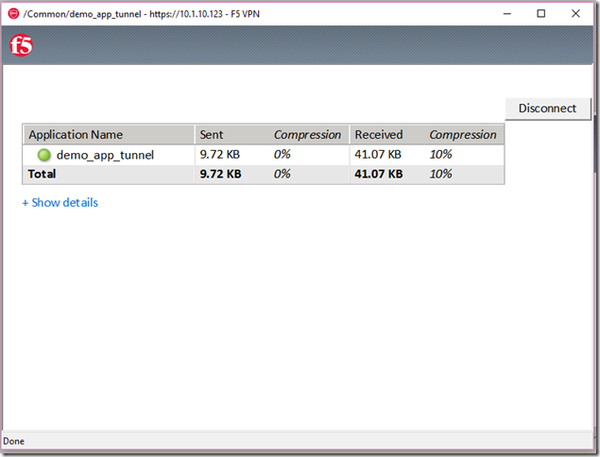Click the Compression header next to Received
Screen dimensions: 600x457
[463, 135]
